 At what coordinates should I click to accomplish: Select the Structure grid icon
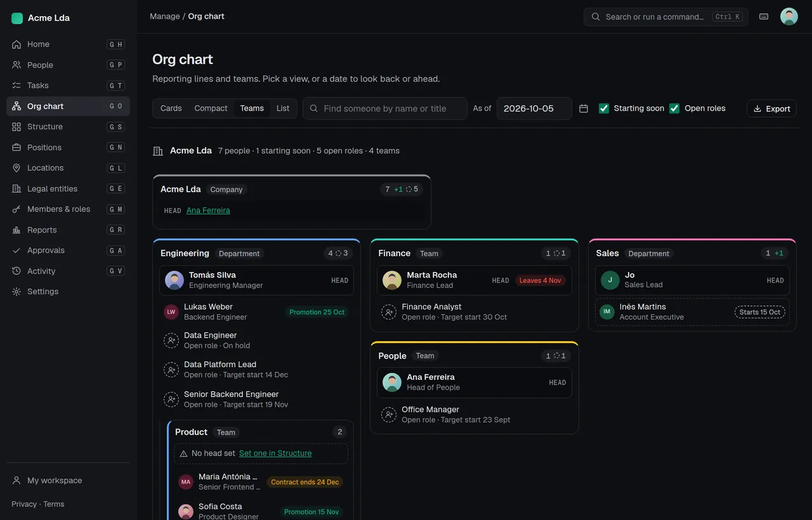coord(16,127)
